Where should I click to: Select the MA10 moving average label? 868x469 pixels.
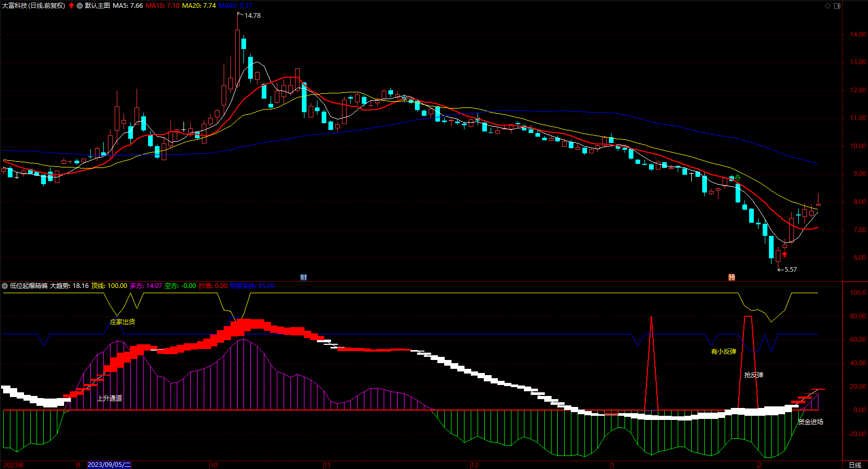162,6
